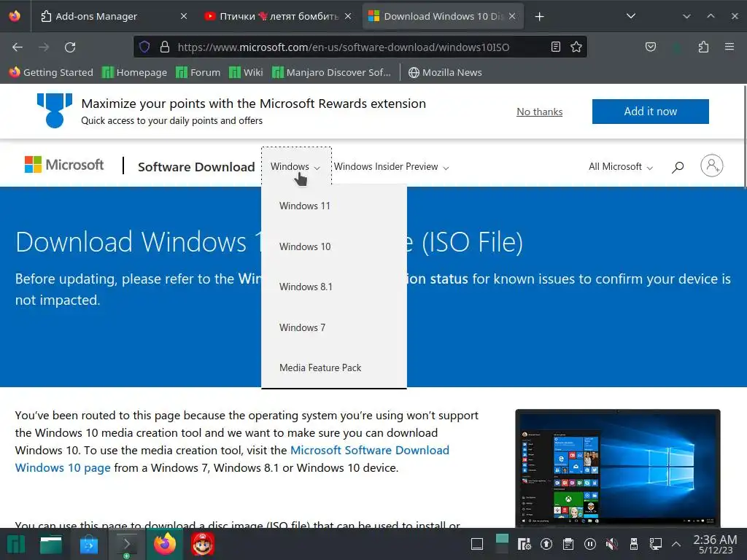This screenshot has height=560, width=747.
Task: Open the virtual desktop pager
Action: point(502,544)
